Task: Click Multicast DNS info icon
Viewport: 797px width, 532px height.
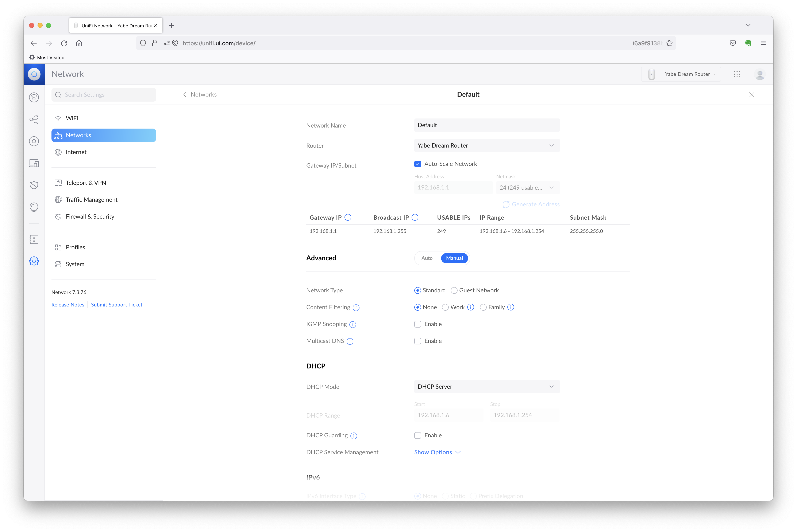Action: pyautogui.click(x=350, y=341)
